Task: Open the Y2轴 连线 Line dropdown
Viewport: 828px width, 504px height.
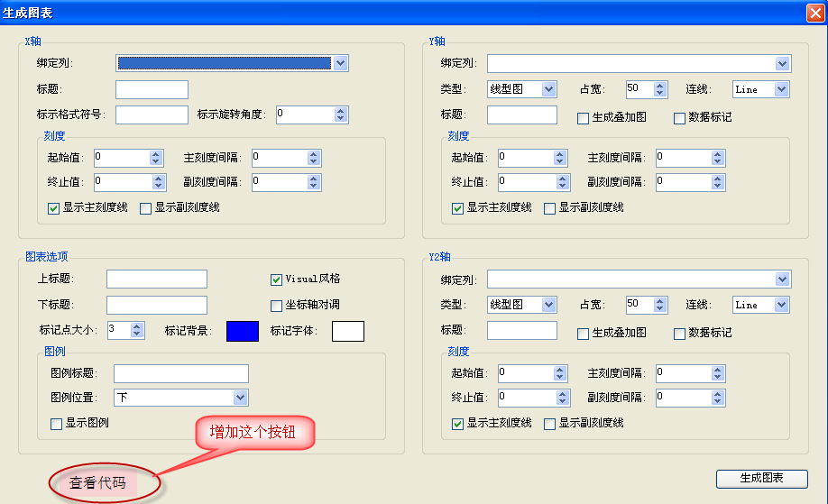Action: [781, 305]
